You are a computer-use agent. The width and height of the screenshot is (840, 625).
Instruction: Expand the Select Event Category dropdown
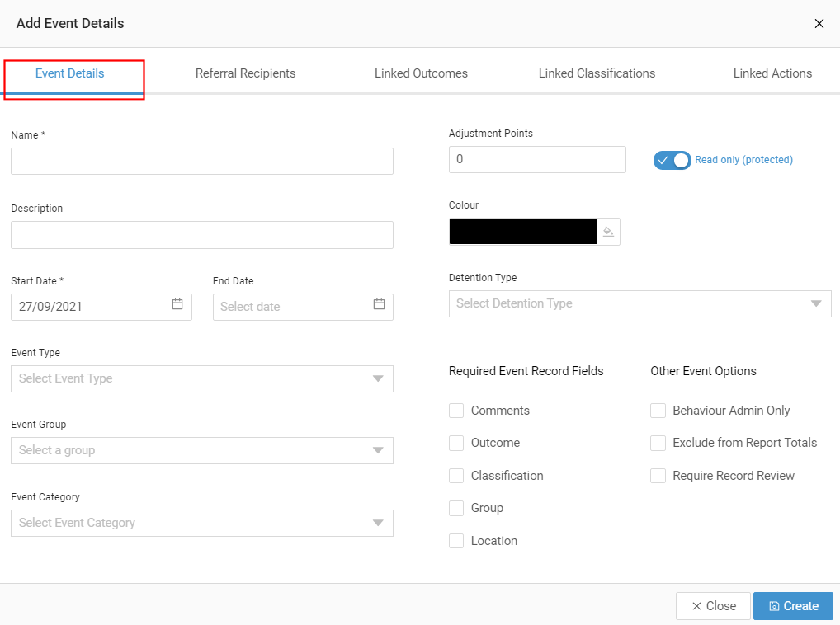(202, 523)
